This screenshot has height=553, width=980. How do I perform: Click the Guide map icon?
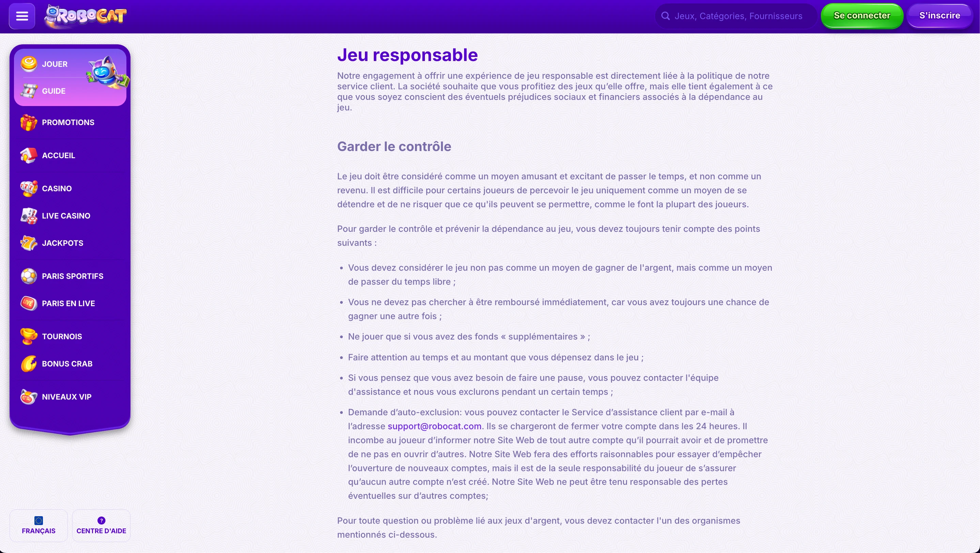point(29,91)
